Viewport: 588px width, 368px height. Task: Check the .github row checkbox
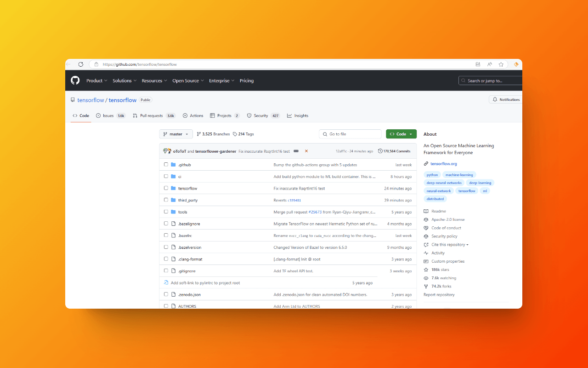(x=166, y=164)
